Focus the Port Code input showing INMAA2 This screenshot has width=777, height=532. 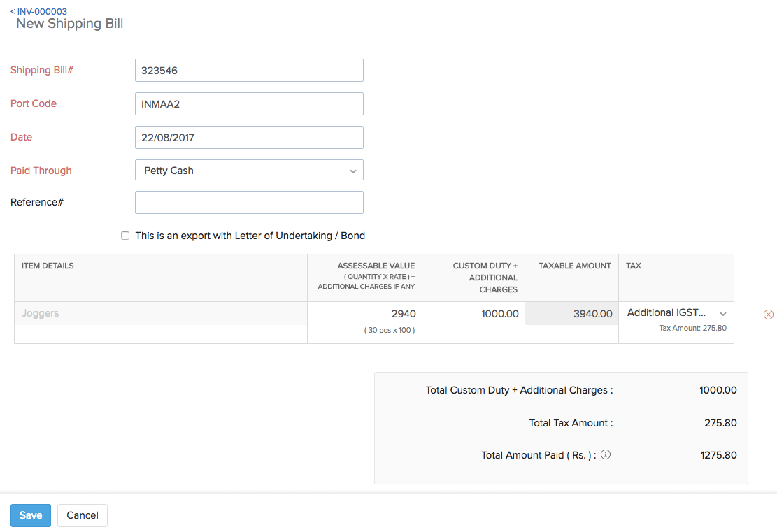coord(249,103)
